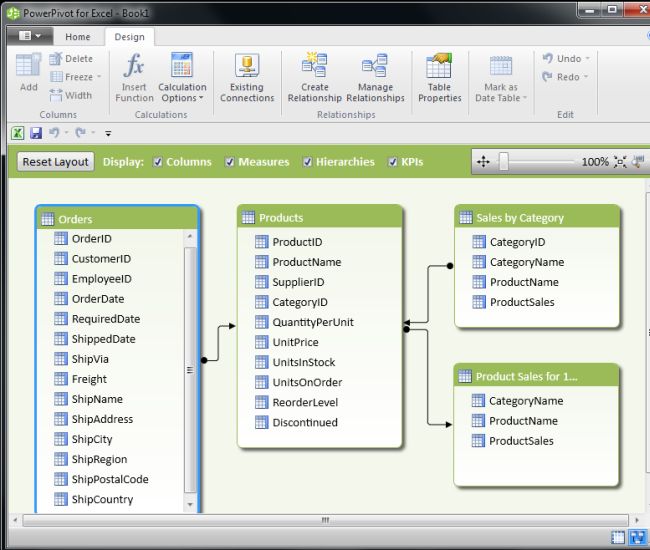Click UnitsInStock column icon in Products
This screenshot has height=550, width=650.
click(x=262, y=362)
